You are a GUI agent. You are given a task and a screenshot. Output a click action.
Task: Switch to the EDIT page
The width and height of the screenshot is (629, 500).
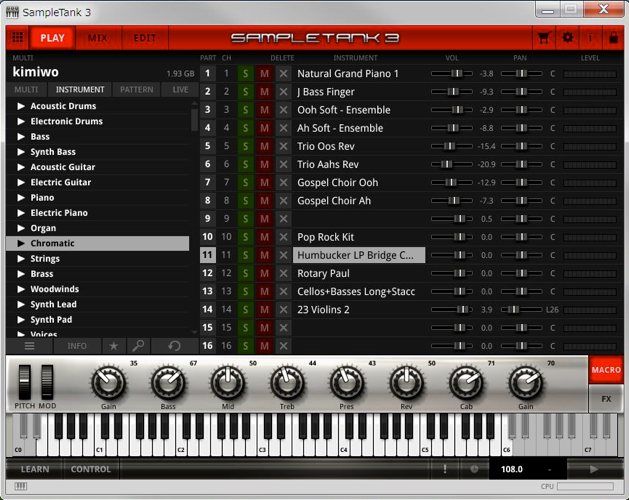pyautogui.click(x=144, y=38)
